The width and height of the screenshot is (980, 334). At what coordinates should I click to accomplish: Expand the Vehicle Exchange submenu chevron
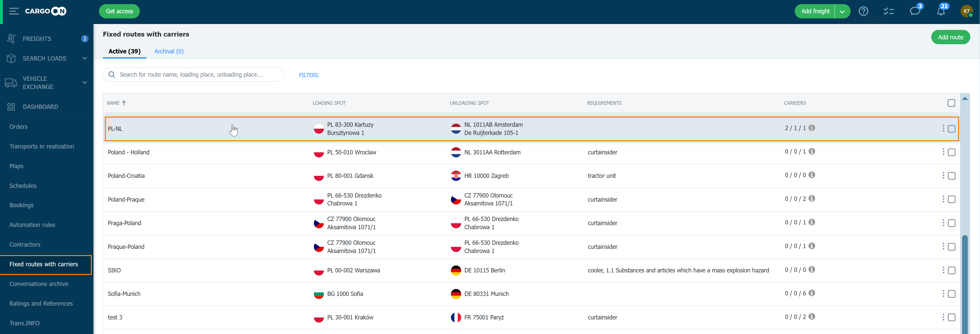tap(84, 83)
